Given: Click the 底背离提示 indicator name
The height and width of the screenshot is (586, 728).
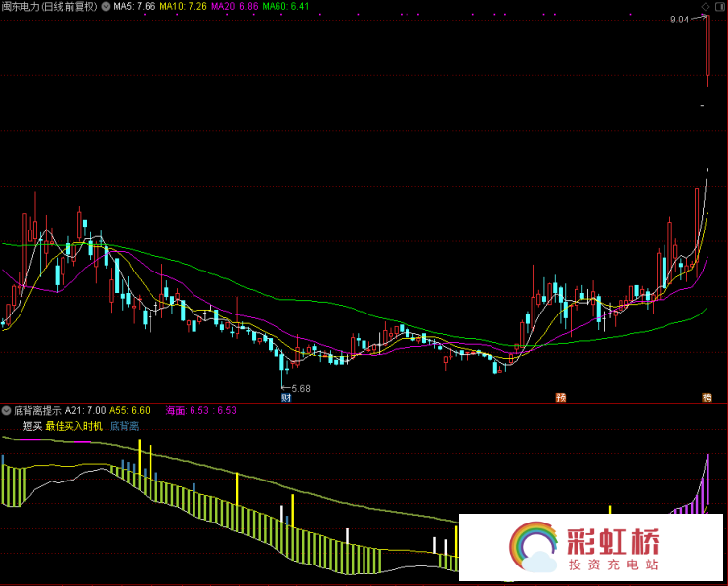Looking at the screenshot, I should 37,410.
